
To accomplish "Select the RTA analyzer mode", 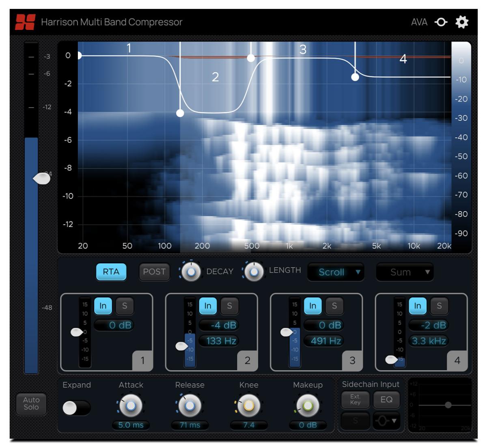I will [x=112, y=272].
